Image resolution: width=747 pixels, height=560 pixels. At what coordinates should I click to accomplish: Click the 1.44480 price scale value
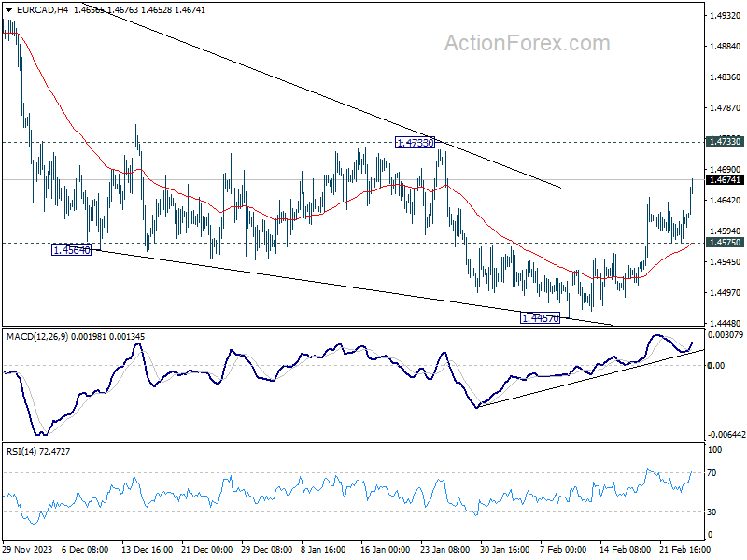pos(726,323)
